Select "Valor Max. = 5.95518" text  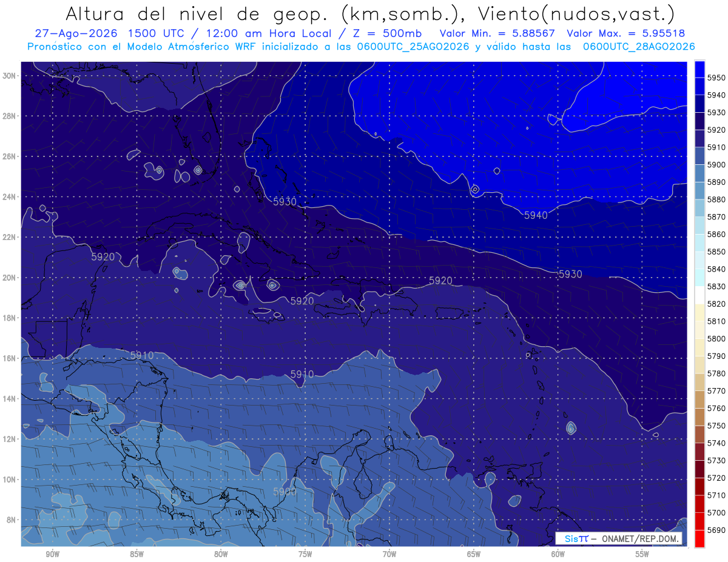(626, 34)
